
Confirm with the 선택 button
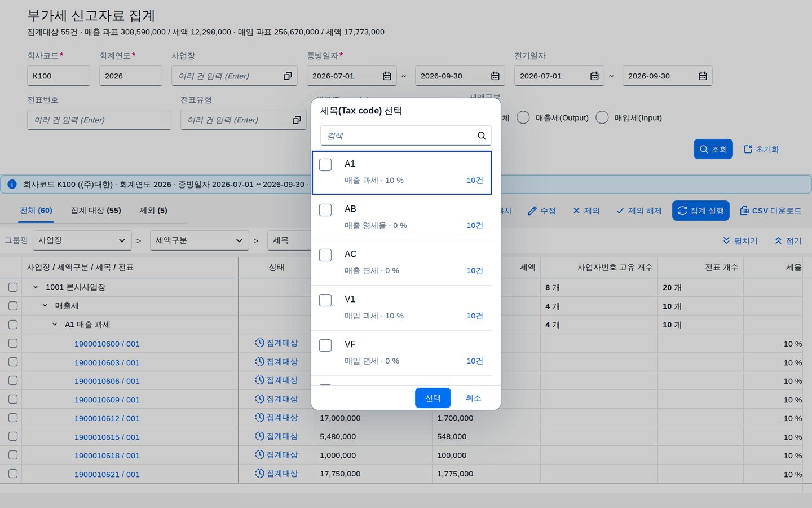point(433,398)
